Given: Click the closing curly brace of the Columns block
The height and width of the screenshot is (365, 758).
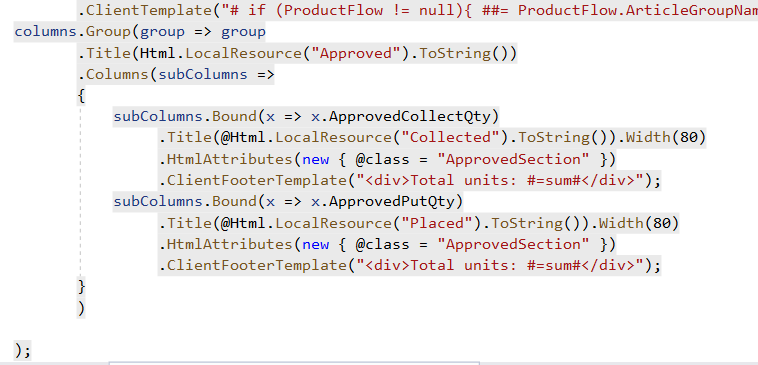Looking at the screenshot, I should pyautogui.click(x=81, y=287).
